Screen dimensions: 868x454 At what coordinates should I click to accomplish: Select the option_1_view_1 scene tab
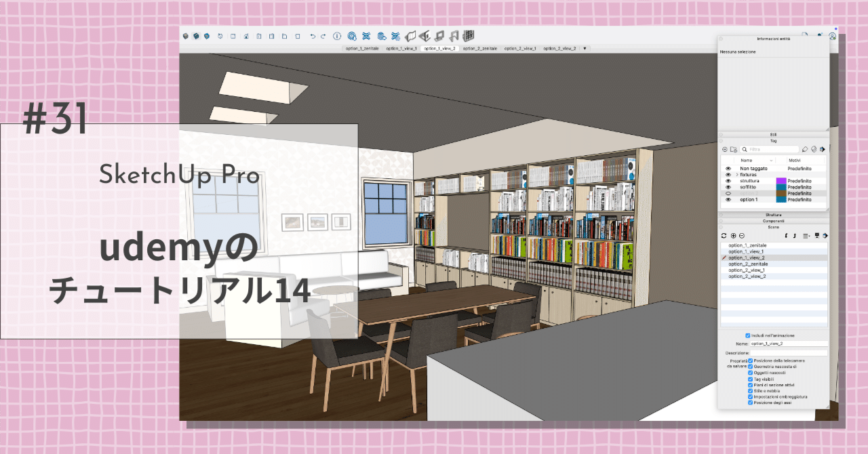coord(403,48)
